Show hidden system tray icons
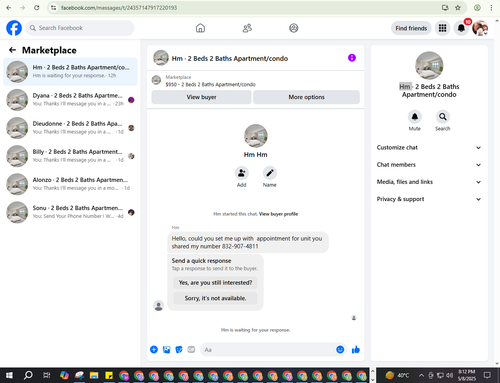 point(421,375)
